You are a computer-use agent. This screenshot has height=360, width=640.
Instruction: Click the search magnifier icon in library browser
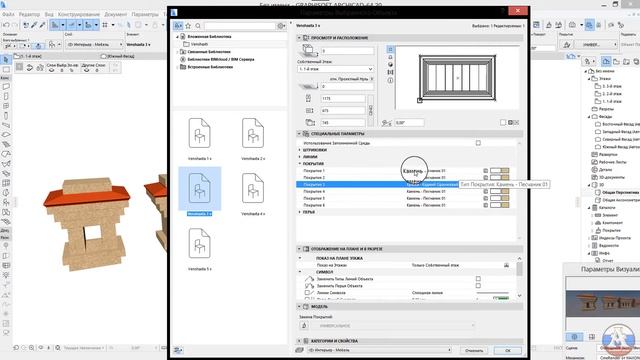(x=198, y=26)
